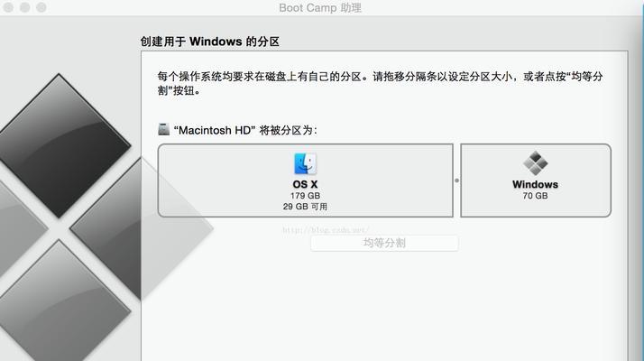Click the 创建用于 Windows 的分区 heading
Viewport: 644px width, 361px height.
[x=210, y=42]
